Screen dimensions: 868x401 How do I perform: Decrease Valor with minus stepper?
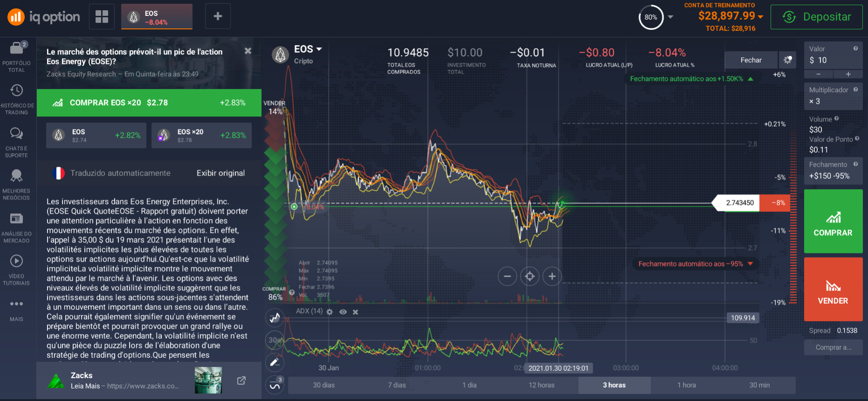coord(819,74)
